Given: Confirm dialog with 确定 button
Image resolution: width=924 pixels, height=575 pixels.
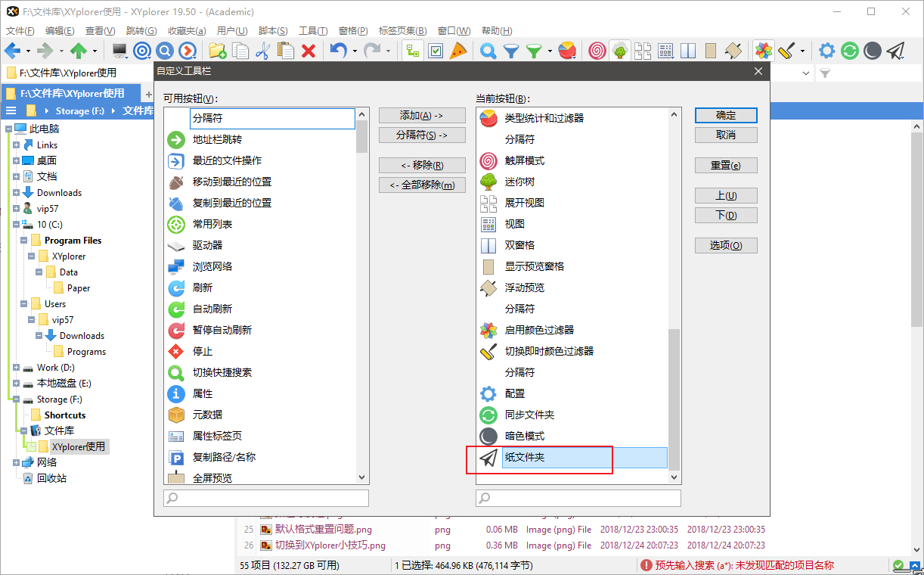Looking at the screenshot, I should click(x=726, y=115).
